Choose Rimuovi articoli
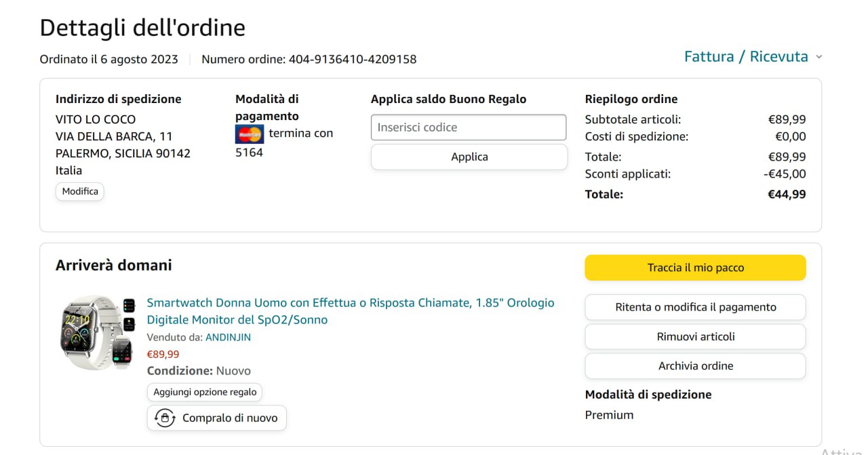 695,336
